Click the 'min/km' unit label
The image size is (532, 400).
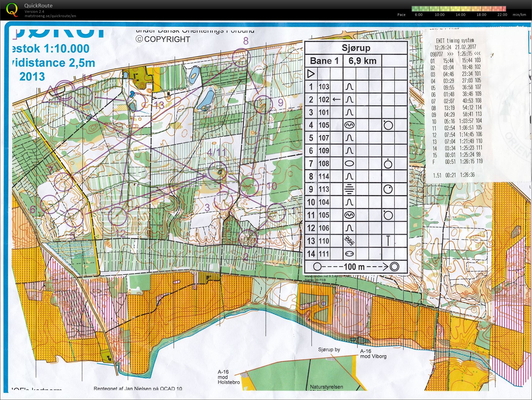tap(519, 15)
